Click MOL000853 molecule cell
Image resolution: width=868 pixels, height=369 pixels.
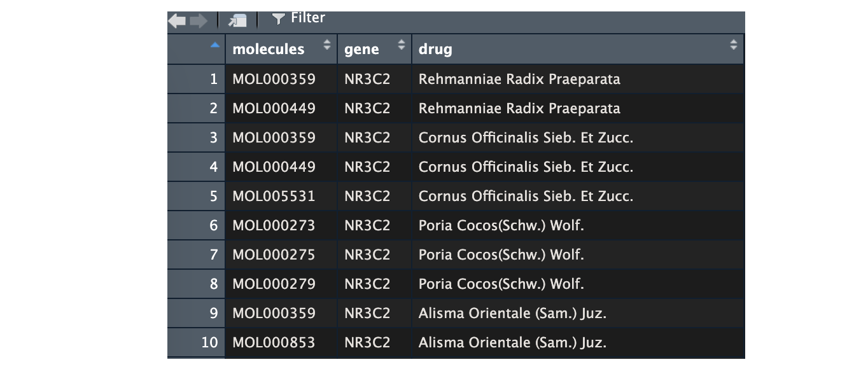tap(274, 343)
